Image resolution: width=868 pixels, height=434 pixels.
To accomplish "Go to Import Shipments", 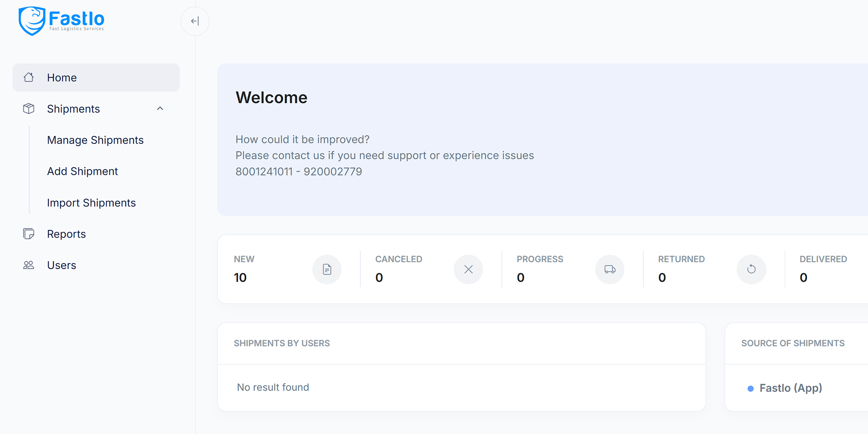I will (x=91, y=203).
